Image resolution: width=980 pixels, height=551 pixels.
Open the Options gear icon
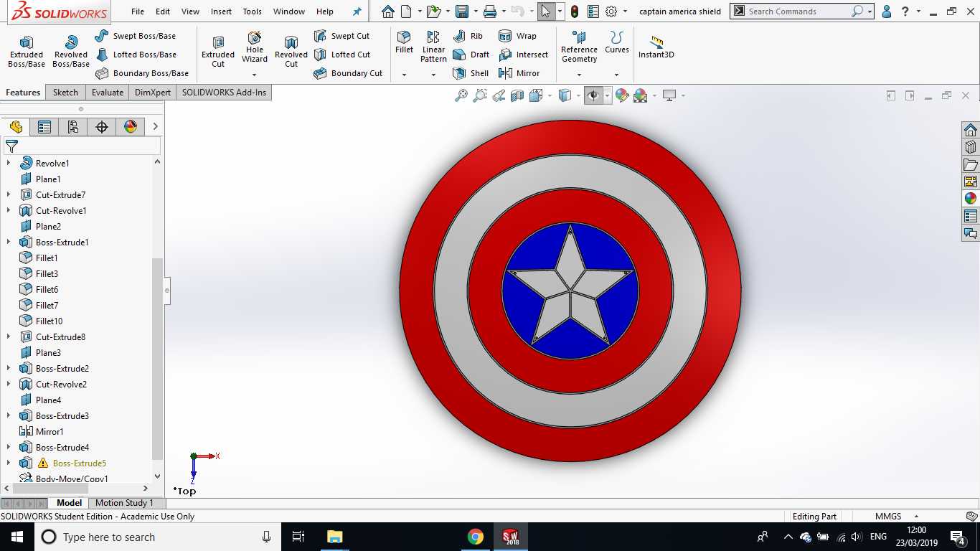[x=611, y=11]
